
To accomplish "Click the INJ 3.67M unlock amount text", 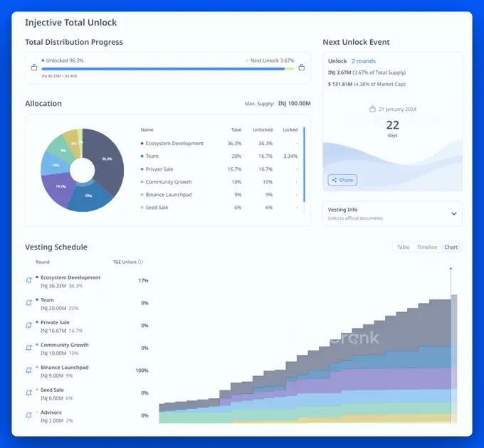I will (340, 73).
